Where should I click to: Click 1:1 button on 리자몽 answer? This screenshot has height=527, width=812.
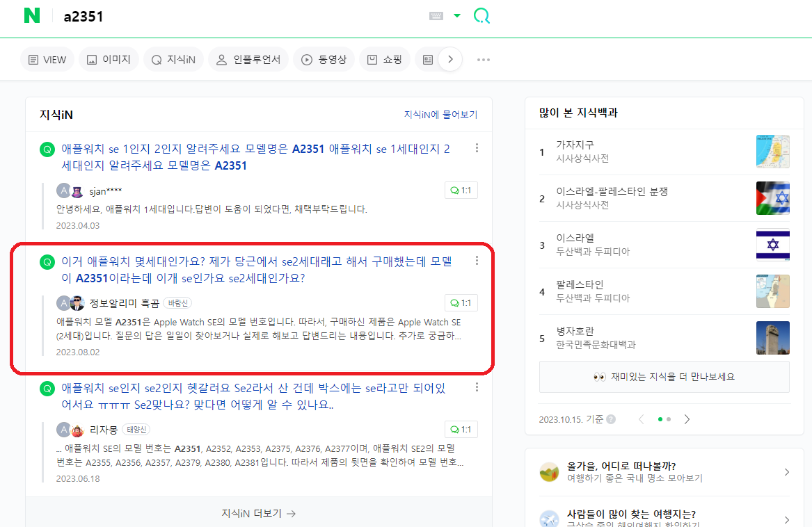click(x=461, y=429)
